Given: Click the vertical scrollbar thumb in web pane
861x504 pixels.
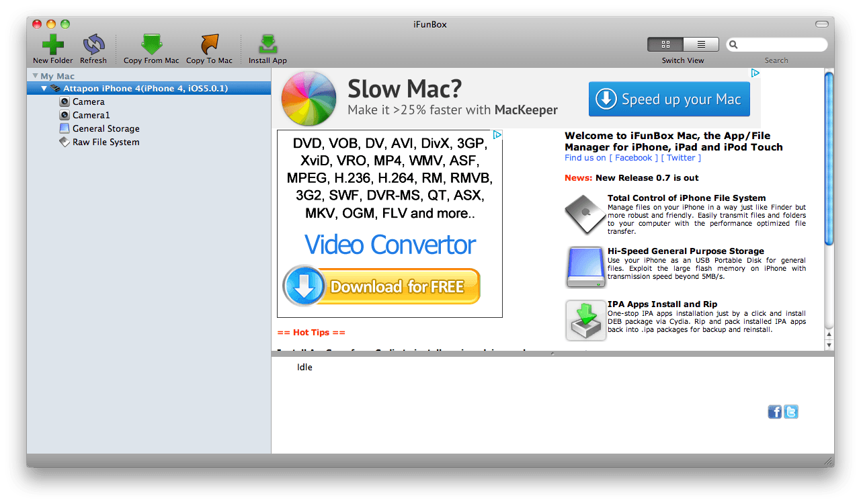Looking at the screenshot, I should click(829, 158).
